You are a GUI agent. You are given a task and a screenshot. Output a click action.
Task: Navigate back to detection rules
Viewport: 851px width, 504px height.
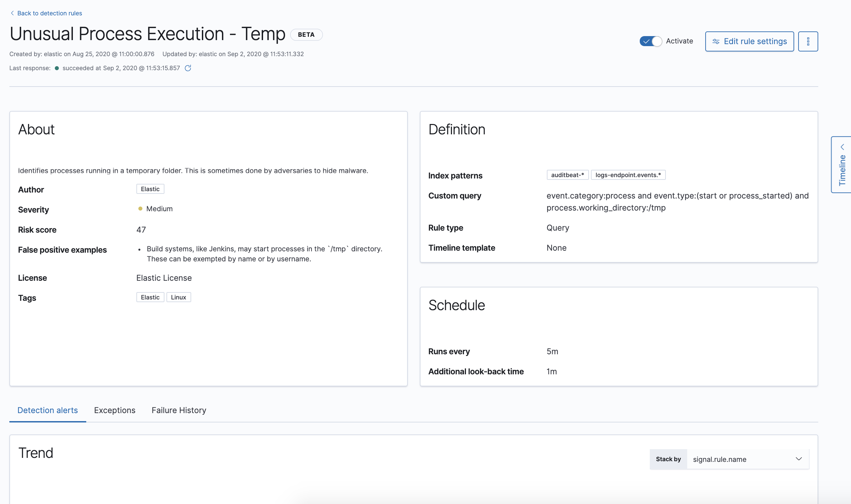[x=49, y=13]
